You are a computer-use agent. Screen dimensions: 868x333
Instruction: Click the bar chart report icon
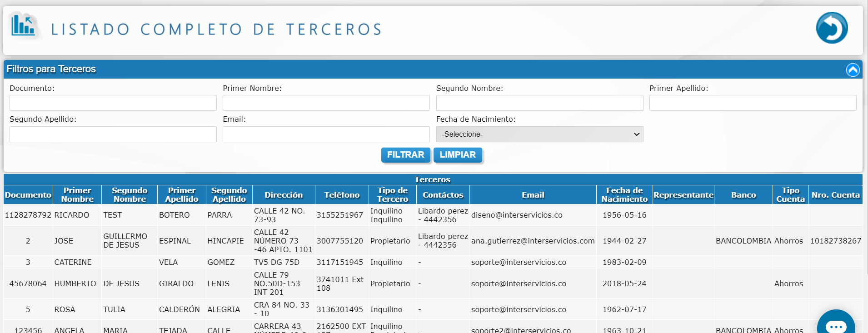pyautogui.click(x=24, y=25)
